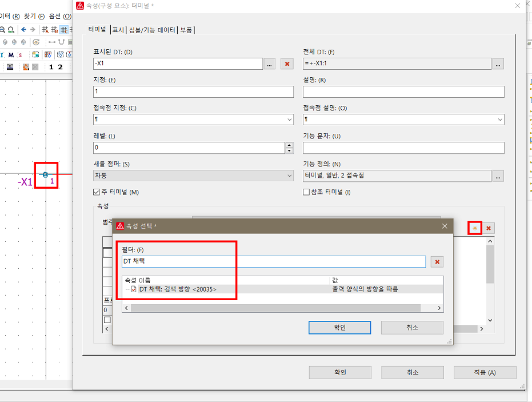This screenshot has width=532, height=402.
Task: Click the orange table with connection icon
Action: [x=48, y=55]
